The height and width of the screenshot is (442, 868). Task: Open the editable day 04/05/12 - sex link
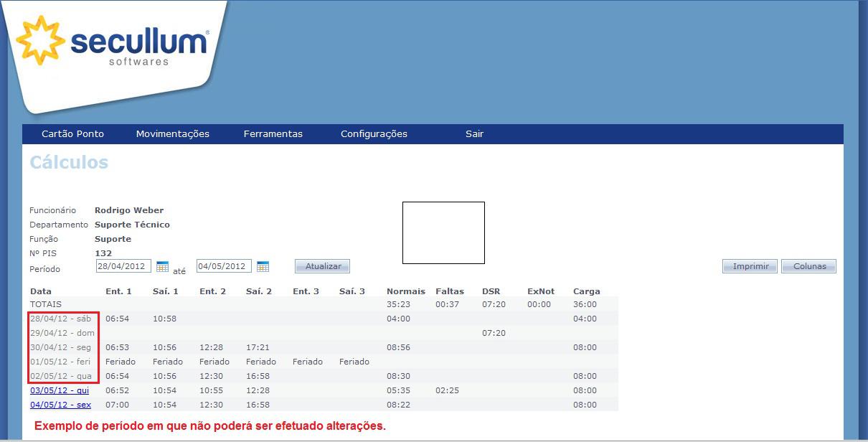tap(60, 405)
